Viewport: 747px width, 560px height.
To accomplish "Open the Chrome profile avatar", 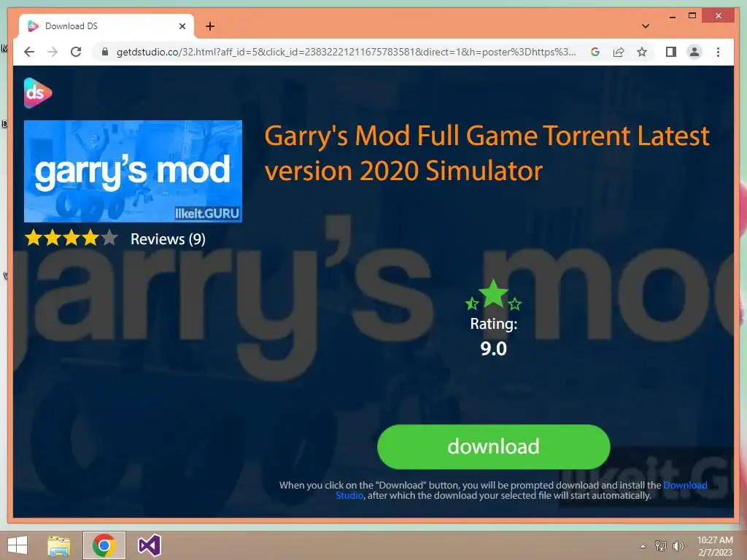I will 694,52.
